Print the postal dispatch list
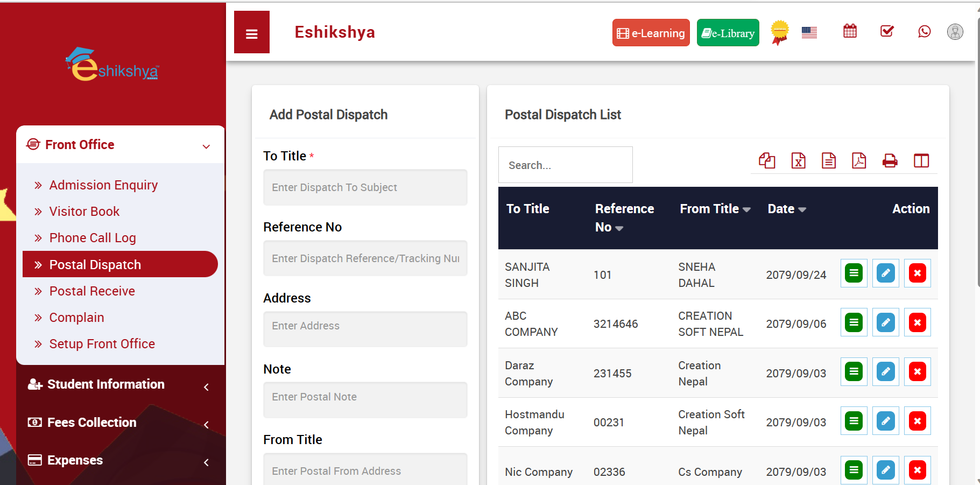Viewport: 980px width, 485px height. pyautogui.click(x=890, y=160)
